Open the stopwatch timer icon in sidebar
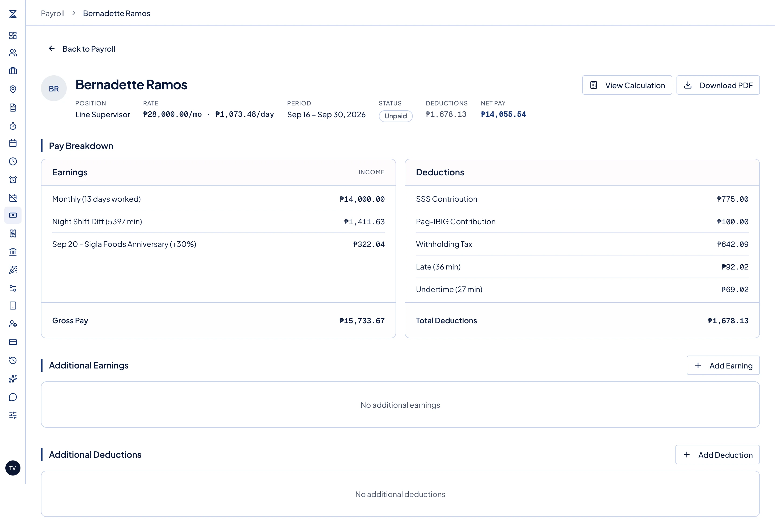The image size is (775, 532). coord(13,126)
